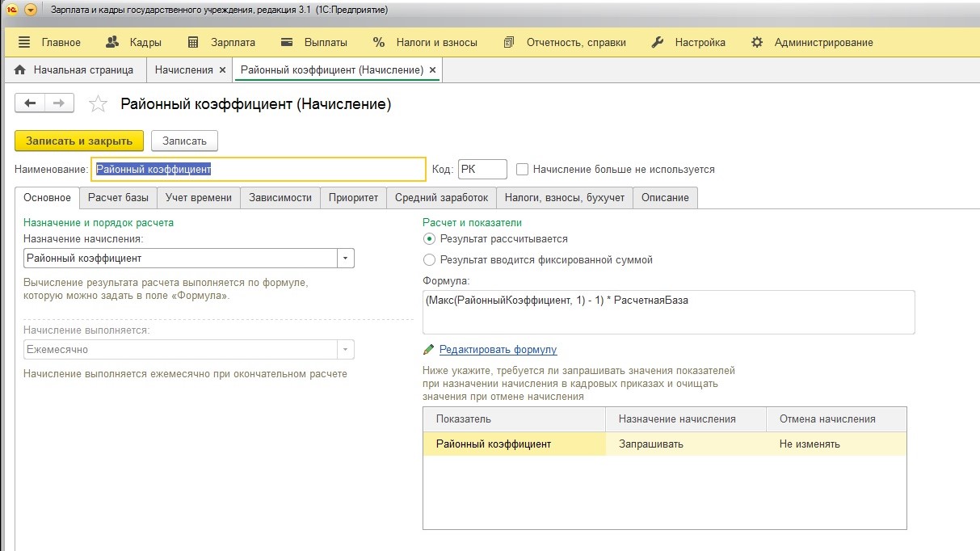Open the Налоги, взносы, бухучет tab
Viewport: 980px width, 551px height.
564,198
